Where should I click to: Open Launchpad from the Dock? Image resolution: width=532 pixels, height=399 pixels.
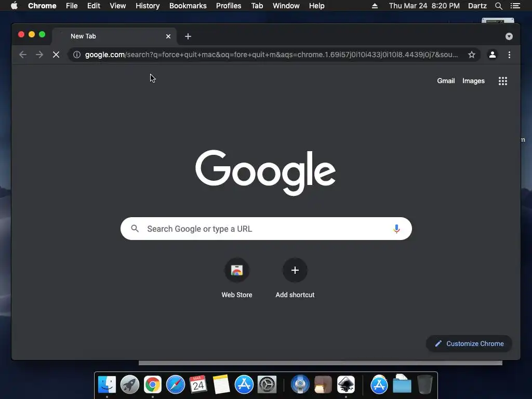click(x=129, y=384)
